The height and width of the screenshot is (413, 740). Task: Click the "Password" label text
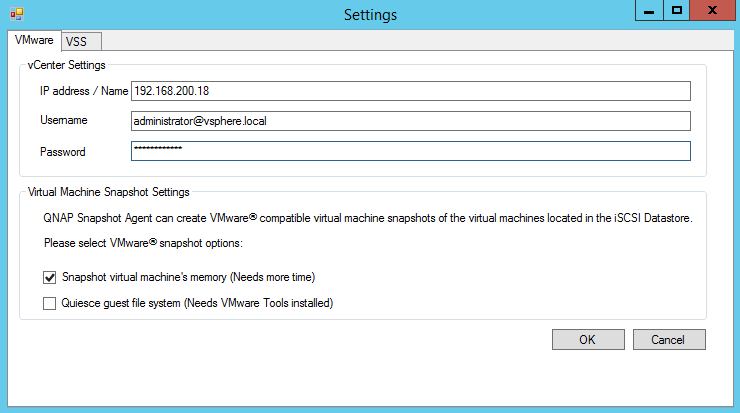click(x=63, y=152)
